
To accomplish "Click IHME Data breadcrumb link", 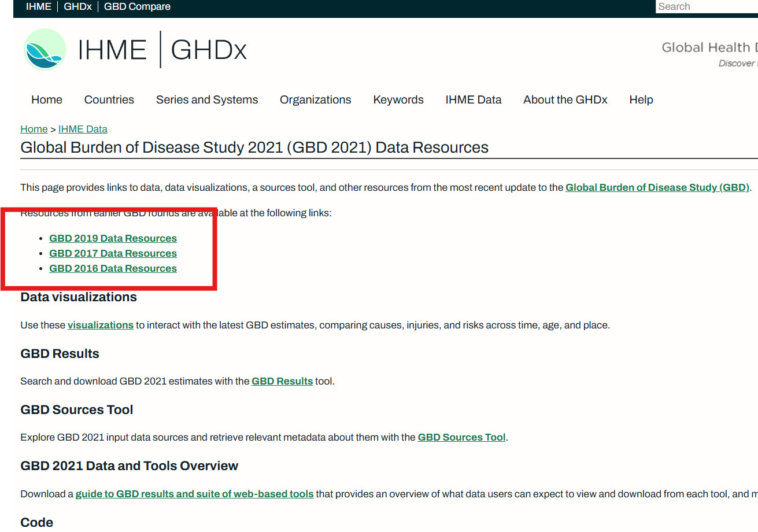I will tap(83, 129).
